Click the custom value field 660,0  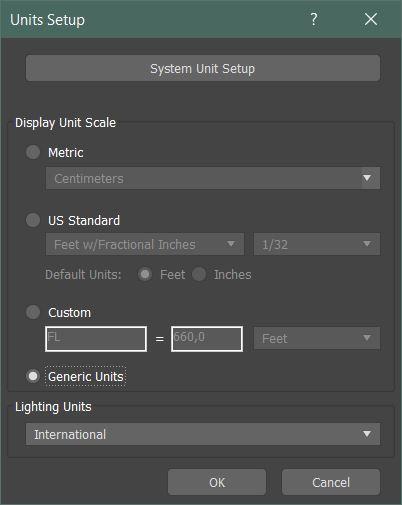coord(207,339)
